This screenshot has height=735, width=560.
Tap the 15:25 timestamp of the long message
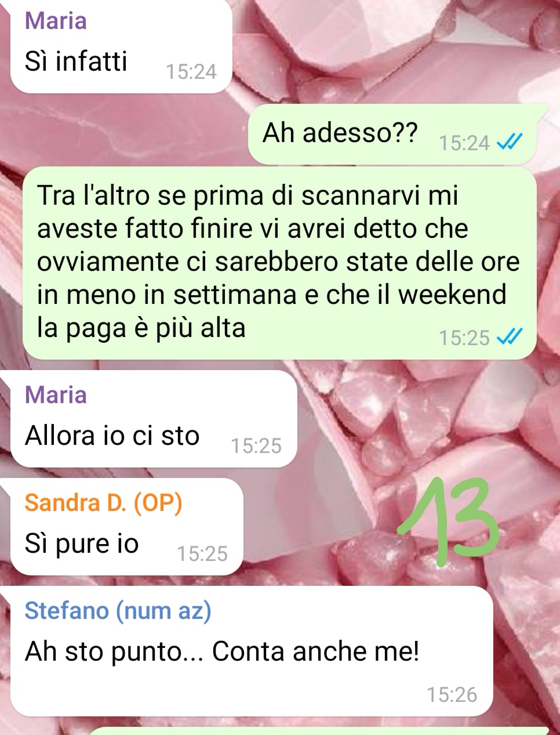tap(464, 338)
